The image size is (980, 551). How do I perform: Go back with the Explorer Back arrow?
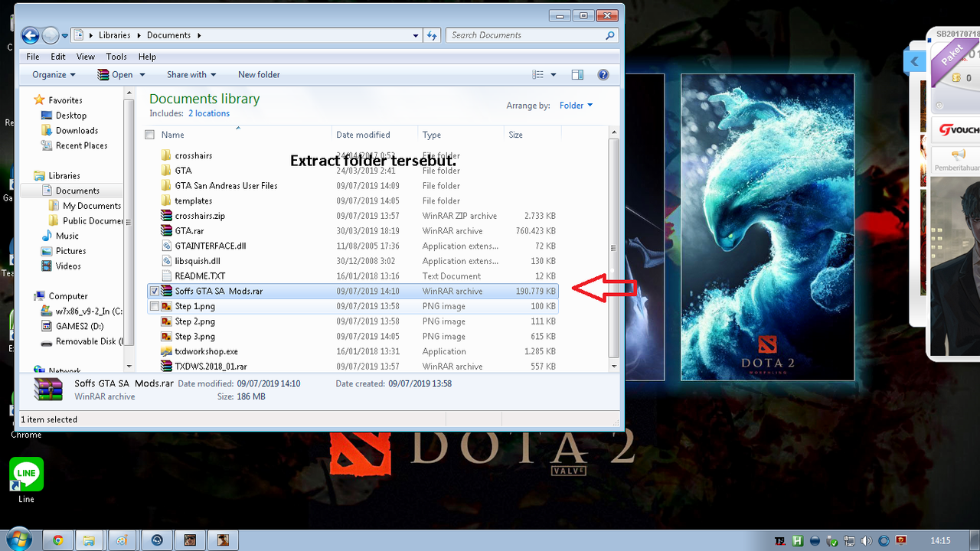pyautogui.click(x=30, y=35)
